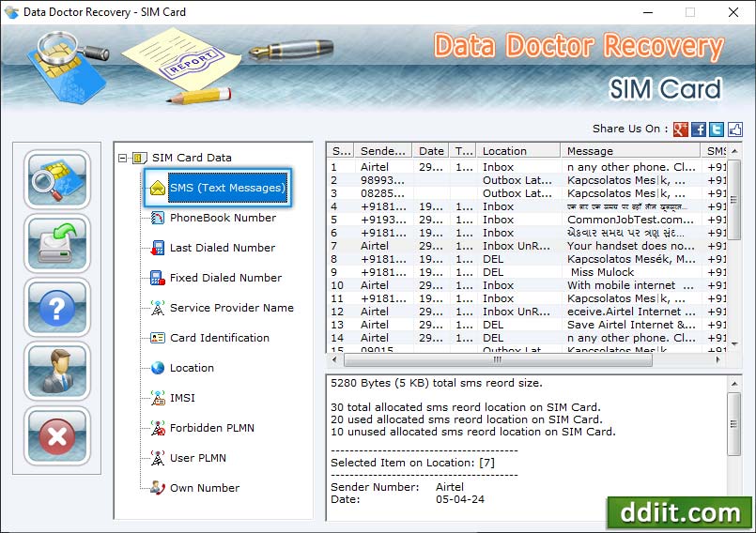756x533 pixels.
Task: Click the SIM Card Data root icon
Action: click(140, 158)
